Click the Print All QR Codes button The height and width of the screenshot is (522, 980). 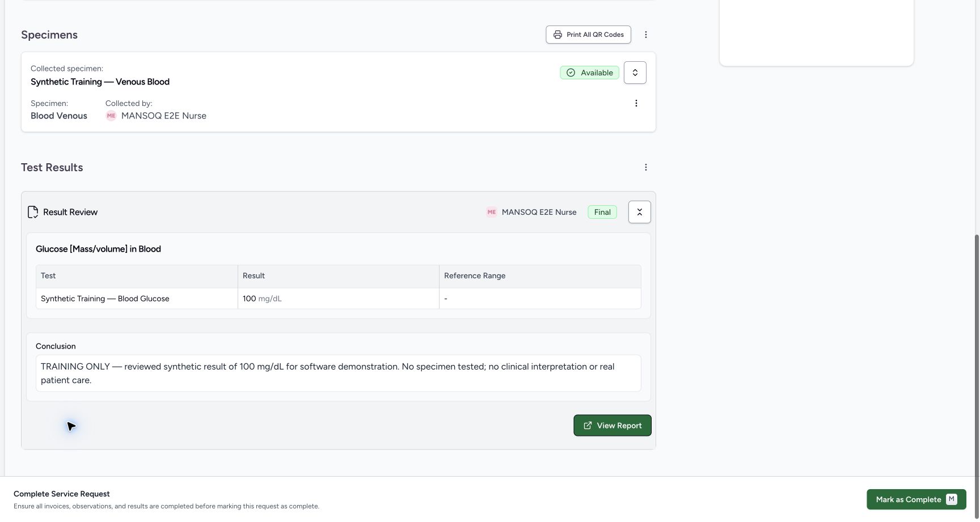[x=588, y=35]
